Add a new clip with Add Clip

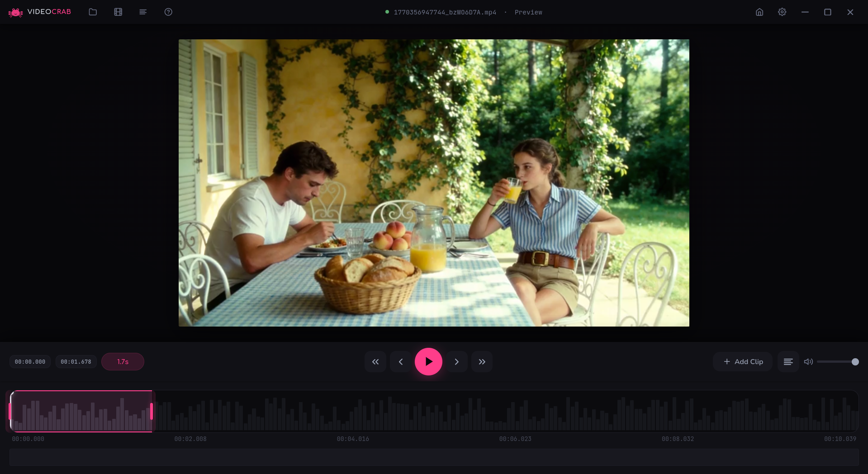click(742, 361)
